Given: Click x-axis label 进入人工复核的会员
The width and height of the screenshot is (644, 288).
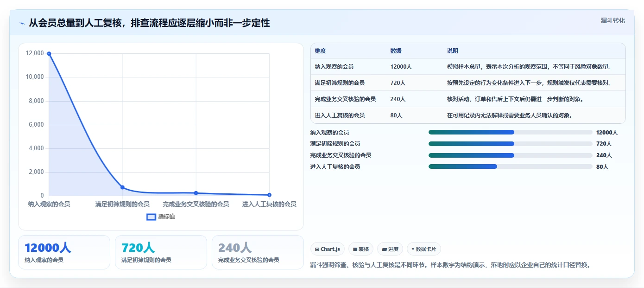Looking at the screenshot, I should pyautogui.click(x=269, y=204).
